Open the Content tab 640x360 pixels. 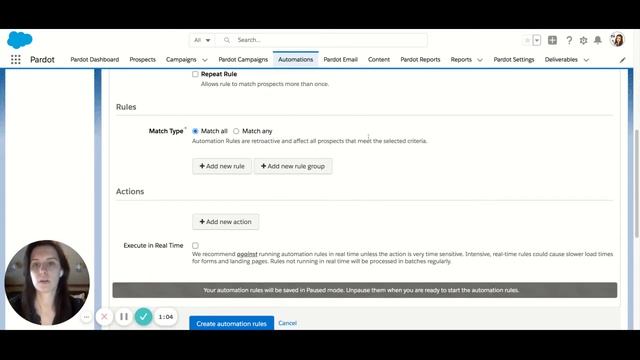[x=379, y=60]
